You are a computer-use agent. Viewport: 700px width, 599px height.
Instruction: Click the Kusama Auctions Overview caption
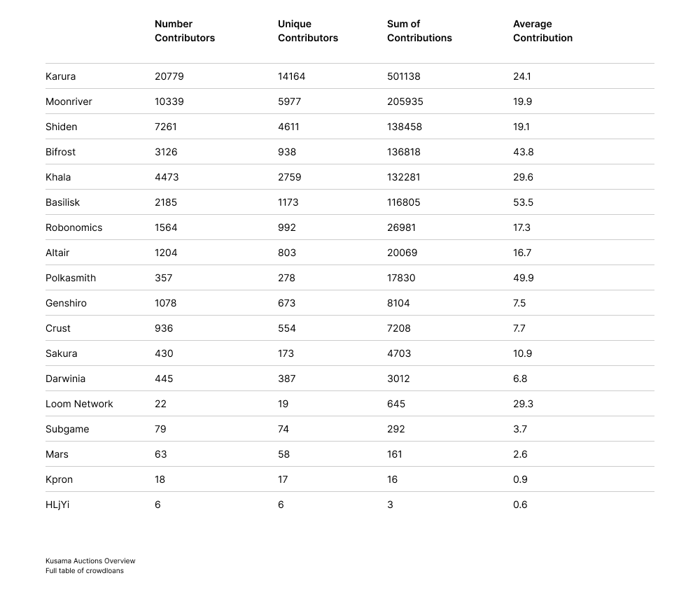(90, 561)
